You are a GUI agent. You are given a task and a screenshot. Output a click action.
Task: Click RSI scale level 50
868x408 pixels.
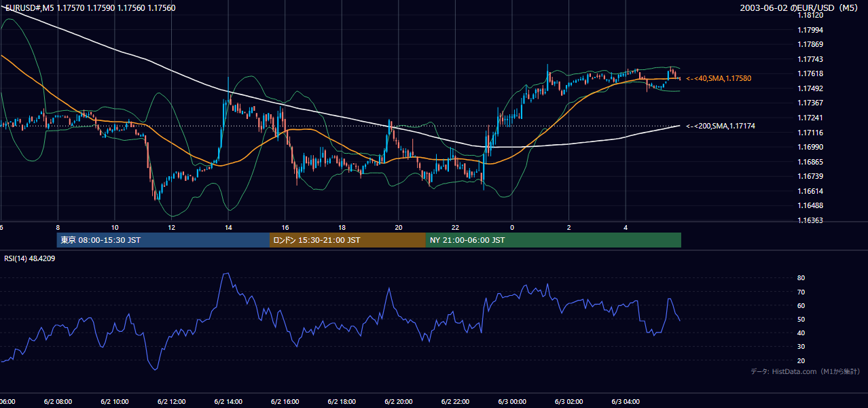click(801, 319)
